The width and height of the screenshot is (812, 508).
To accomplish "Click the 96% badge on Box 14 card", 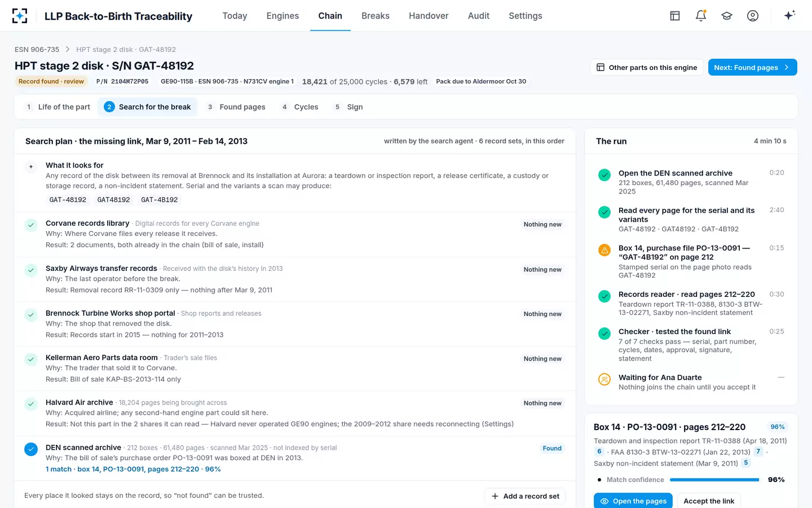I will [x=778, y=427].
